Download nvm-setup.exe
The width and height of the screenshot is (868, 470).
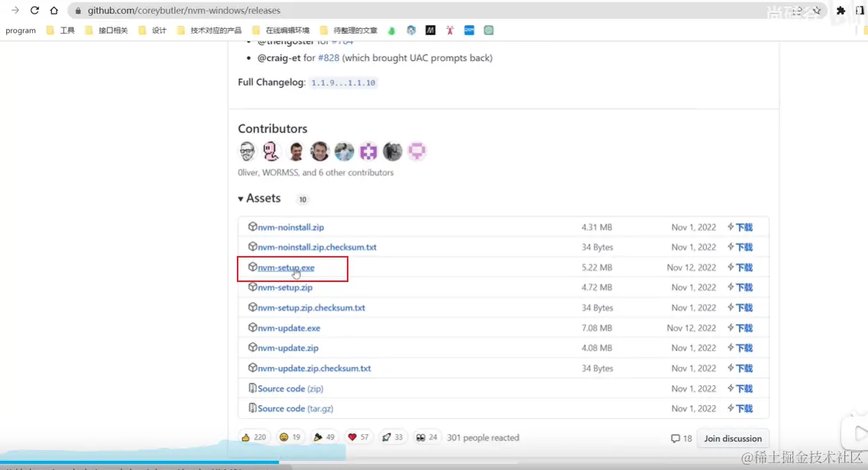[x=286, y=267]
